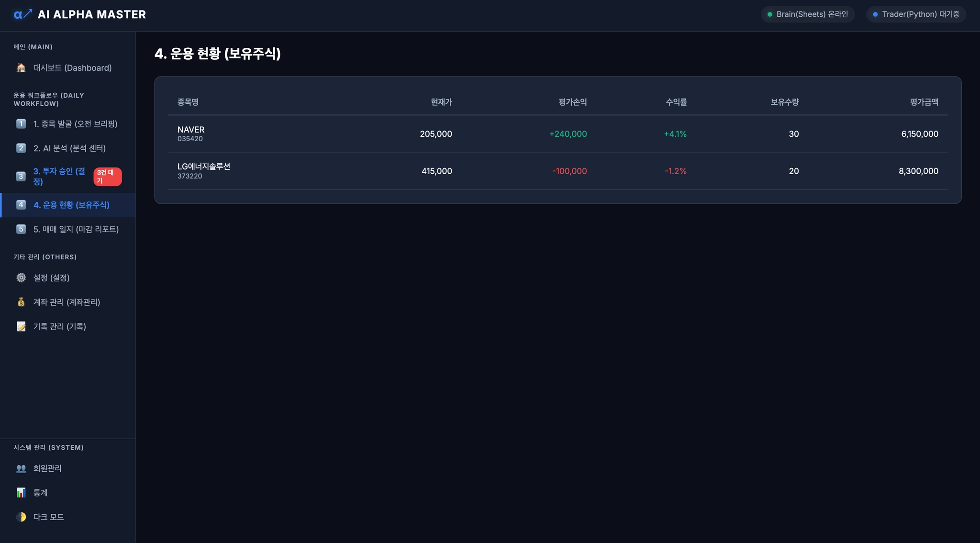Open 3. 투자 승인 (결정) menu
The image size is (980, 543).
(59, 177)
